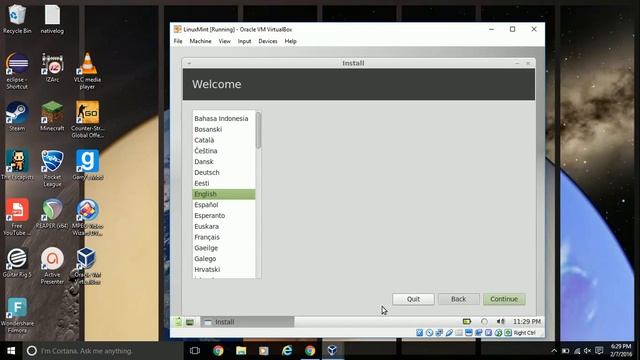Select Eesti in the language list
The width and height of the screenshot is (640, 360).
click(x=224, y=183)
